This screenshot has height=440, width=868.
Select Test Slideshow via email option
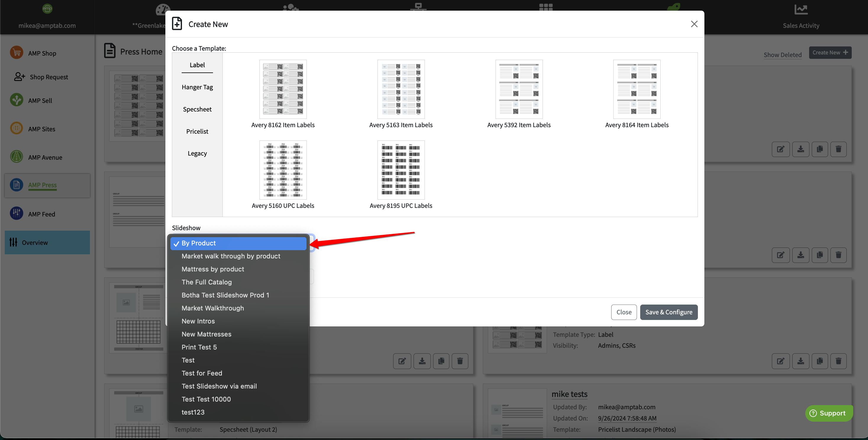pyautogui.click(x=219, y=386)
